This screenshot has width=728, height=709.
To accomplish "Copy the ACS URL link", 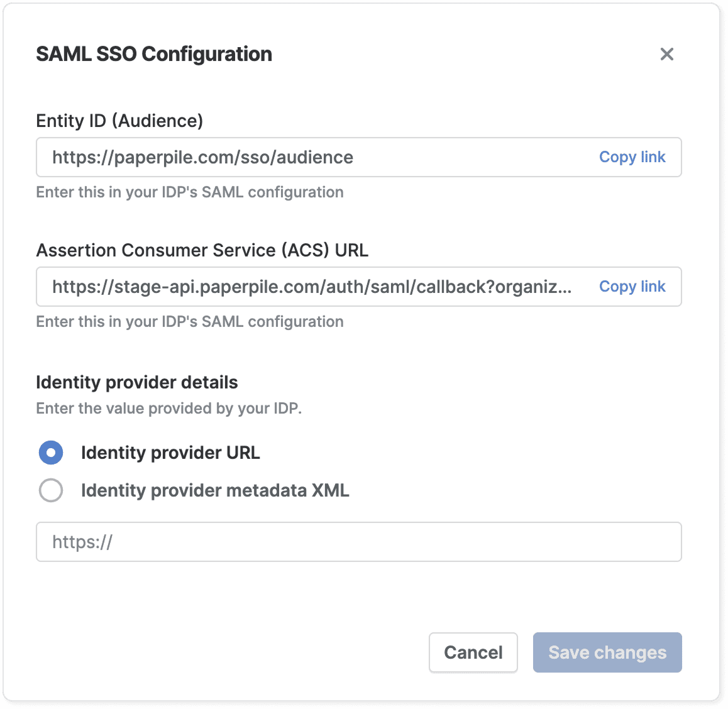I will pos(632,287).
